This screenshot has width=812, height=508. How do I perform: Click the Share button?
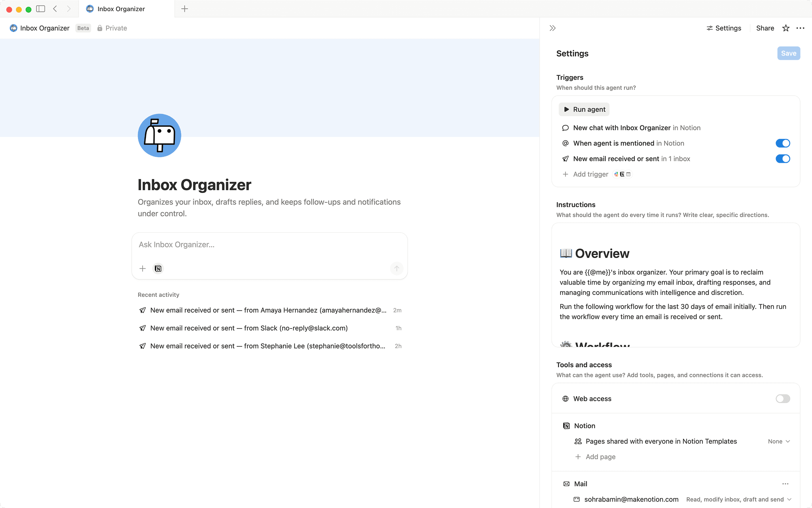click(764, 28)
